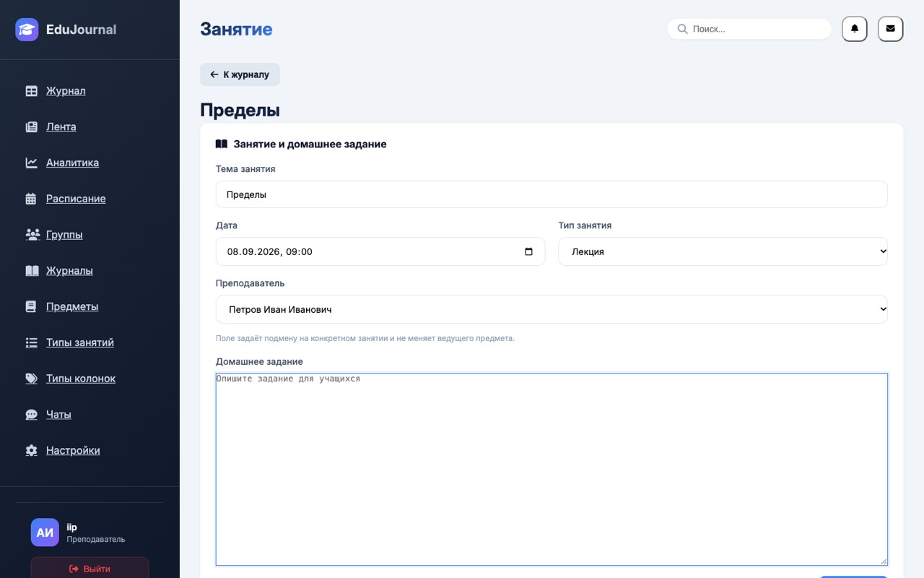This screenshot has width=924, height=578.
Task: Click the Типы колонок tags icon
Action: tap(31, 379)
